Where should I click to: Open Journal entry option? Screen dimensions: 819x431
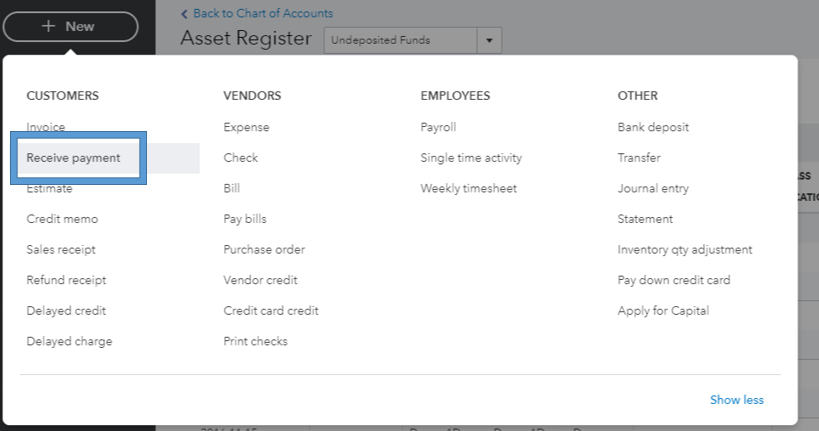[653, 188]
